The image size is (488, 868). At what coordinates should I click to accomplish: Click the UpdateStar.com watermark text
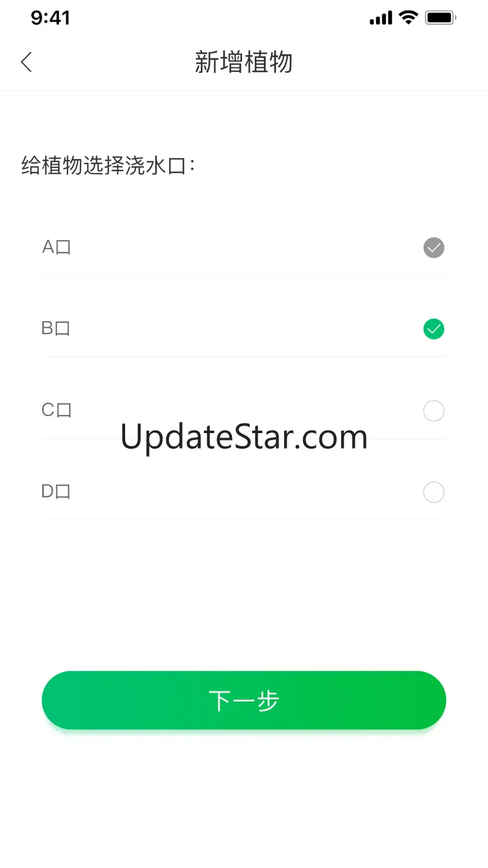tap(244, 437)
